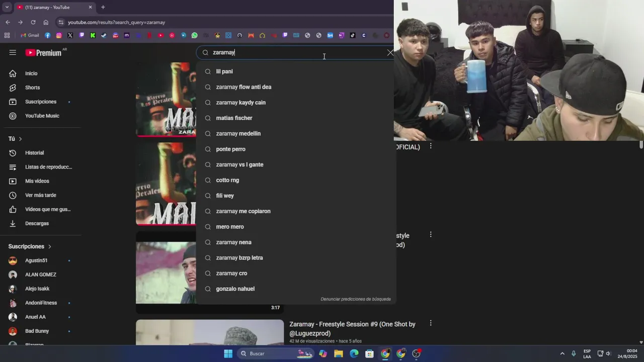Screen dimensions: 644x362
Task: Select the 'matias fischer' suggestion
Action: (296, 118)
